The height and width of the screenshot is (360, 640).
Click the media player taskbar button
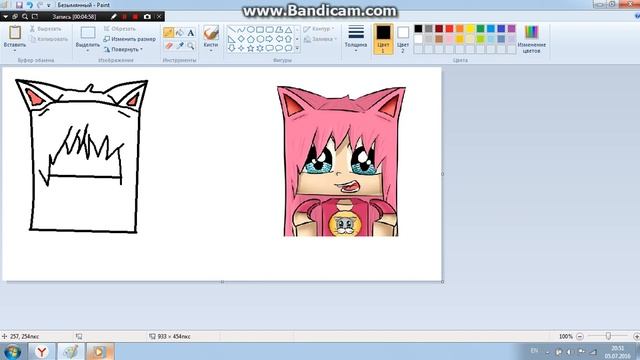pyautogui.click(x=99, y=352)
